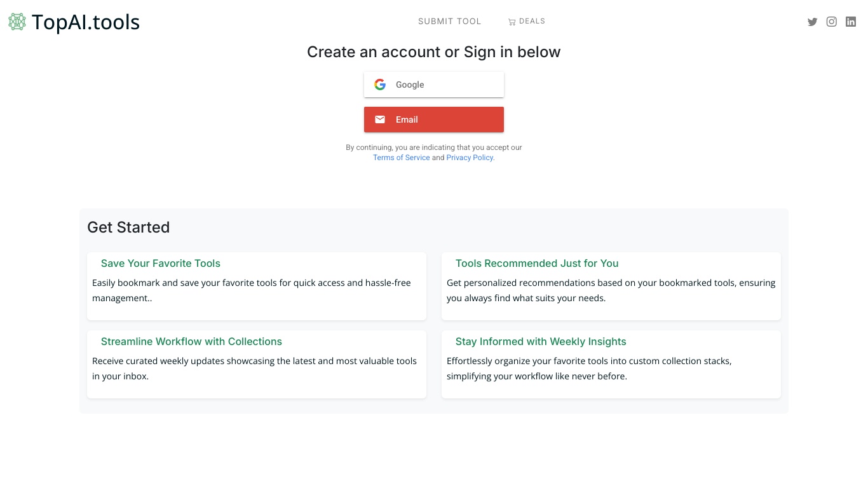Select Tools Recommended Just for You heading
The image size is (868, 488).
pos(537,263)
